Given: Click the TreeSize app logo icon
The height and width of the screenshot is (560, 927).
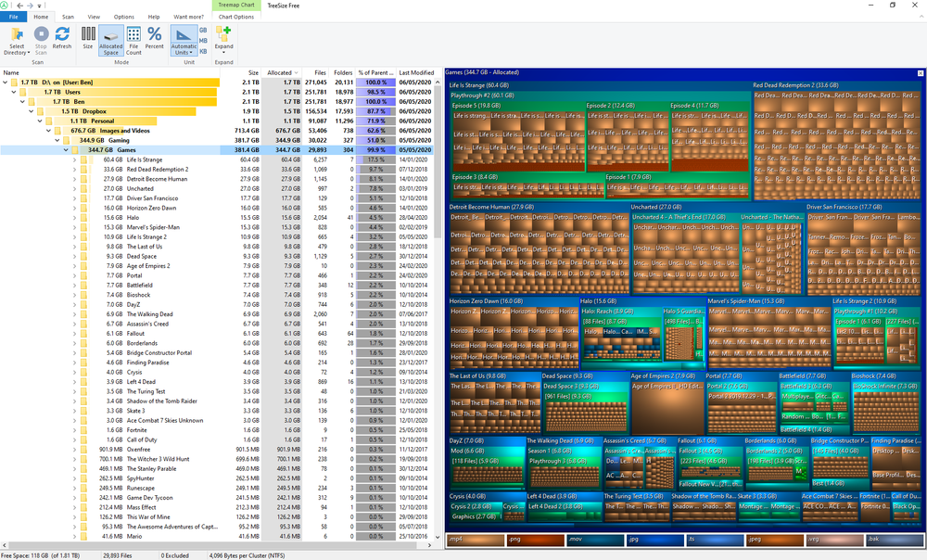Looking at the screenshot, I should point(4,6).
